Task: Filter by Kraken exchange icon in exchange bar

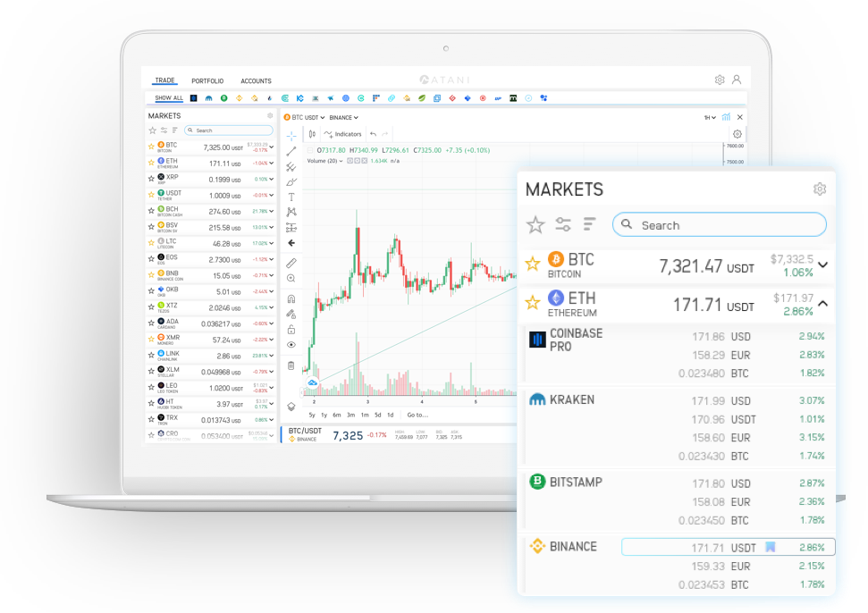Action: (208, 98)
